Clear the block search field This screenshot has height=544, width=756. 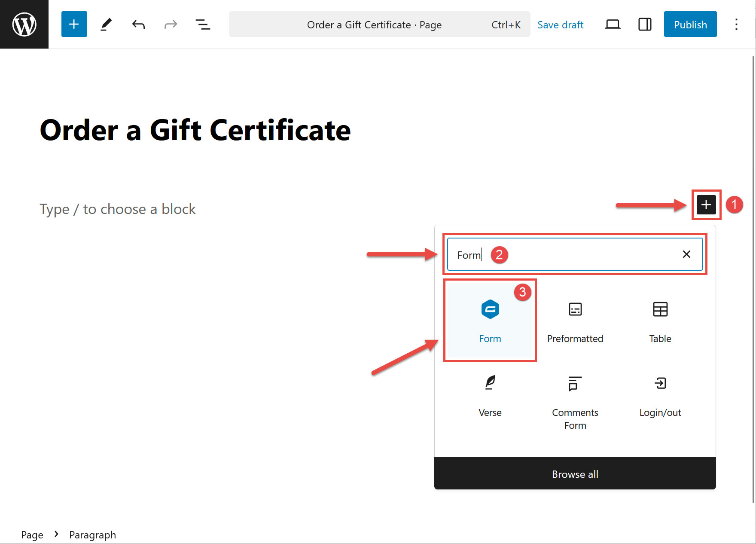pos(686,254)
